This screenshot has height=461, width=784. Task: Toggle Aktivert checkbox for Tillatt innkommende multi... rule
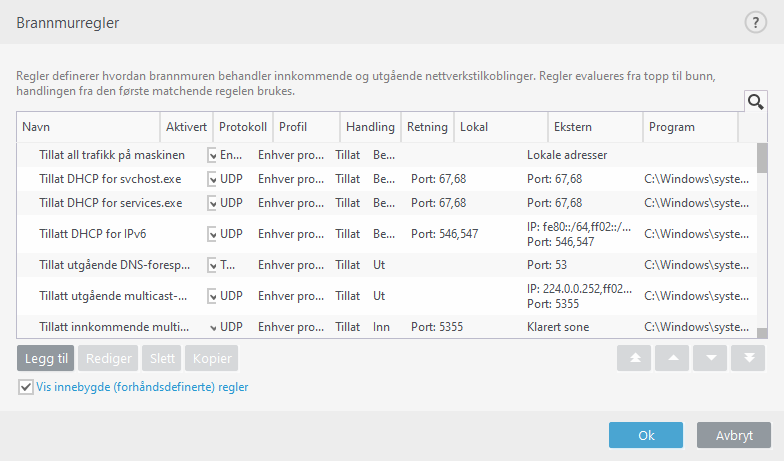(x=212, y=328)
